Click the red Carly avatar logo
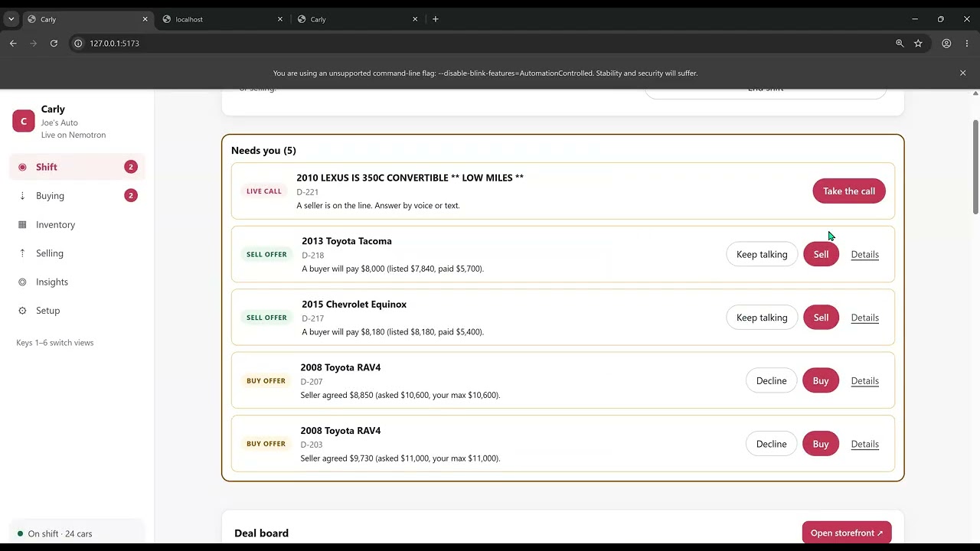Screen dimensions: 980x551 click(24, 121)
